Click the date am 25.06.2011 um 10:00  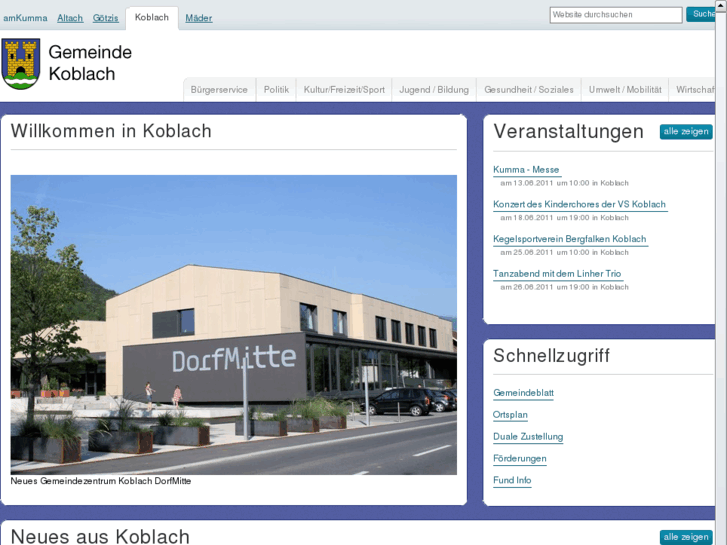[x=544, y=253]
